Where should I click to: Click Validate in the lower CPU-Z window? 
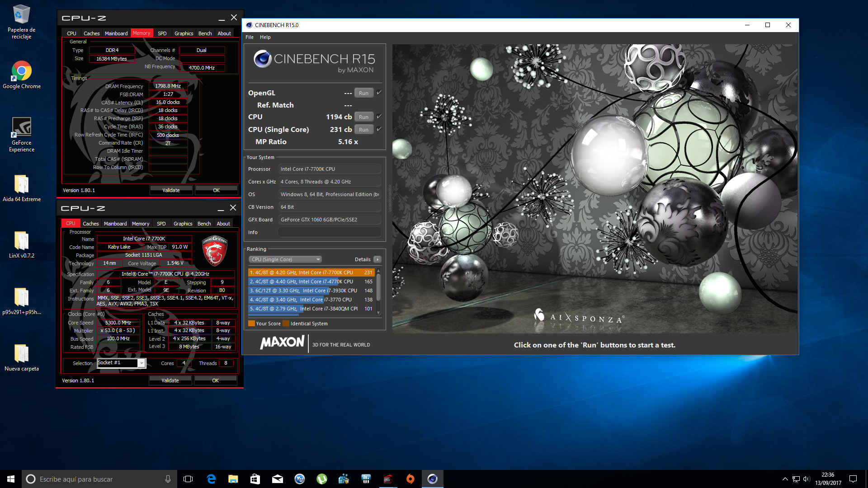pyautogui.click(x=170, y=380)
